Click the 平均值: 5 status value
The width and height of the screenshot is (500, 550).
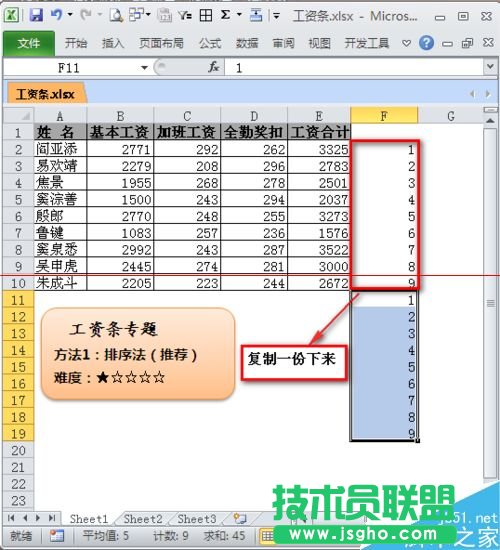click(x=106, y=536)
